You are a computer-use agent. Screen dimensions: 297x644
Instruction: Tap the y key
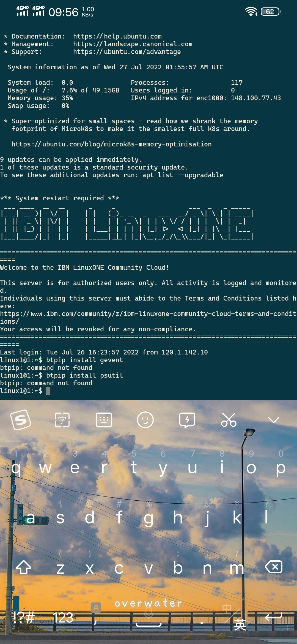pos(163,469)
